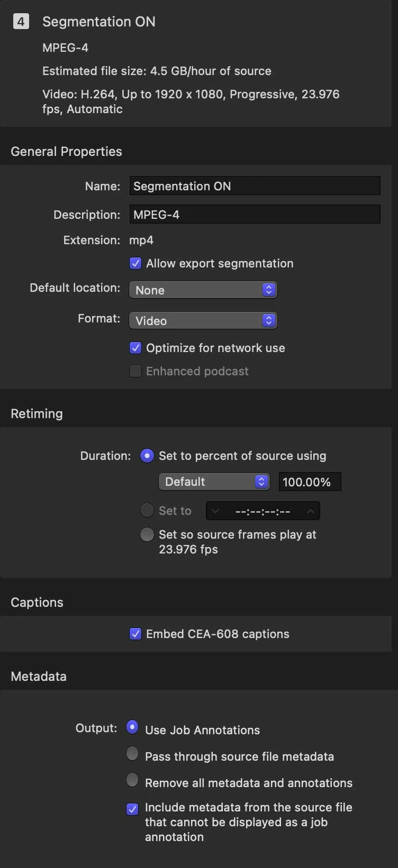Select Use Job Annotations option

[x=132, y=727]
